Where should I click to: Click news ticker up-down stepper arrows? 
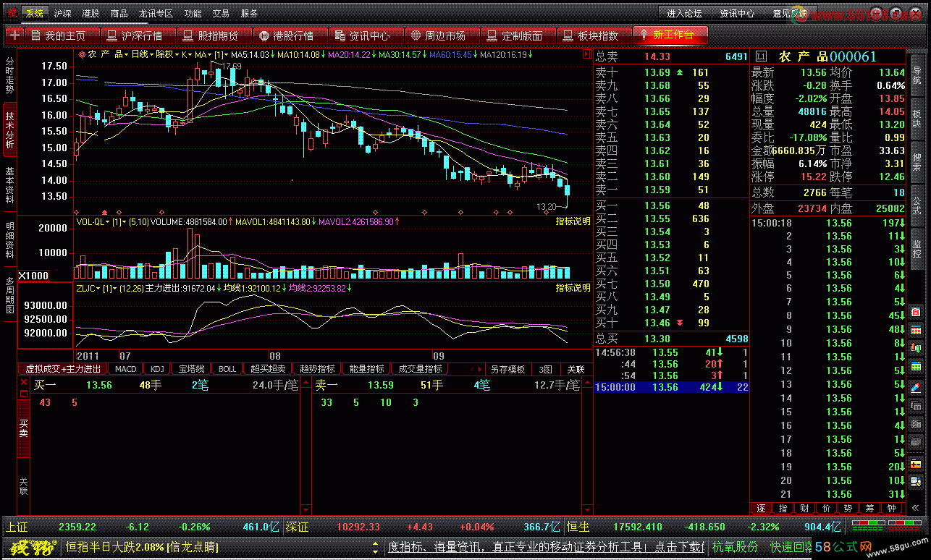[375, 547]
